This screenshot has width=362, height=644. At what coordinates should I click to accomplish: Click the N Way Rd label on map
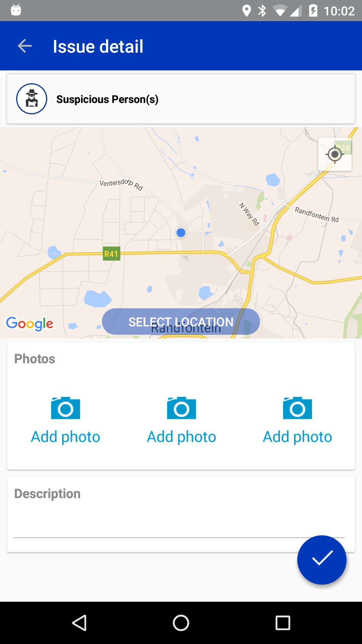[249, 214]
